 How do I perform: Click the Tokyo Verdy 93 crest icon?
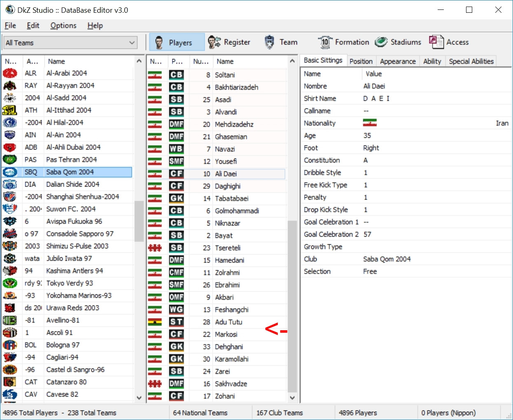click(x=10, y=283)
